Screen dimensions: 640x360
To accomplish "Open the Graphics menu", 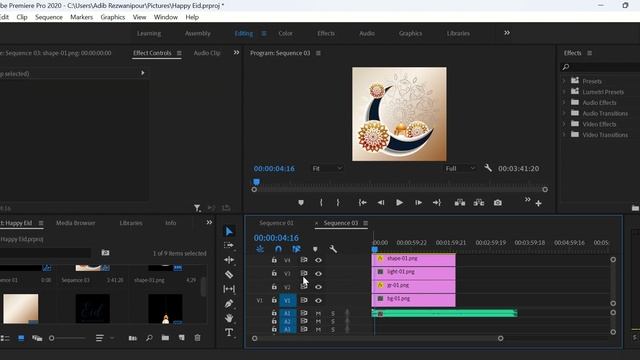I will point(113,17).
